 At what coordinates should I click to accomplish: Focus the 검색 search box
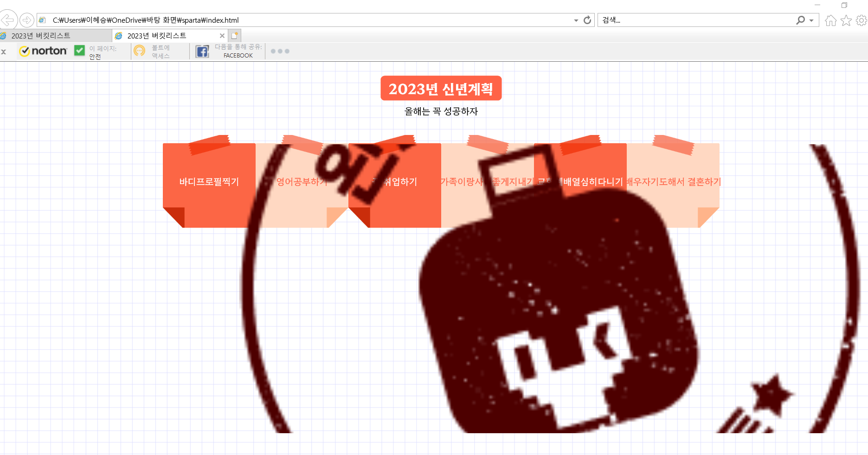pos(696,20)
